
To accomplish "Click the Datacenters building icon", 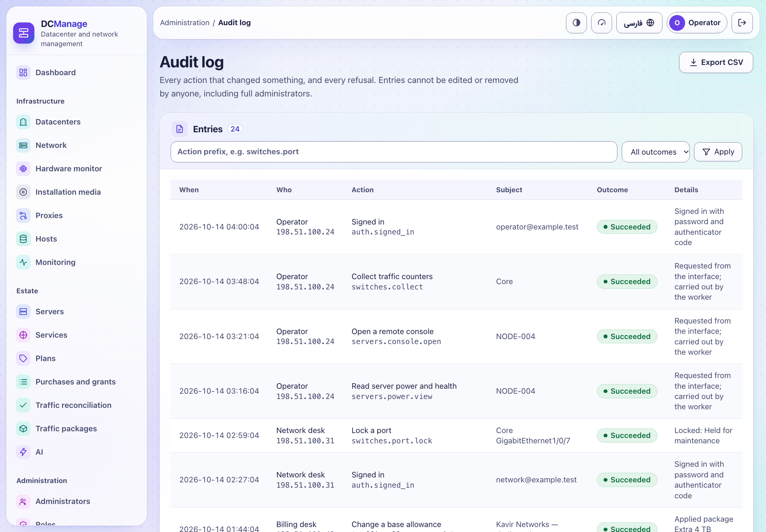I will [23, 122].
